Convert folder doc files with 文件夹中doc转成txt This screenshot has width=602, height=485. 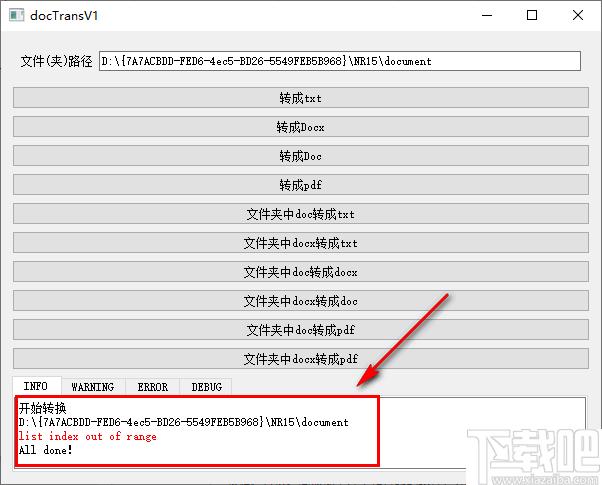[x=301, y=214]
